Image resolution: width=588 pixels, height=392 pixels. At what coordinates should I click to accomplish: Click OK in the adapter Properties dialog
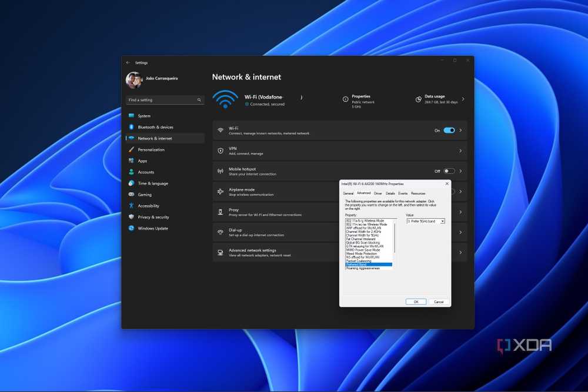coord(416,301)
